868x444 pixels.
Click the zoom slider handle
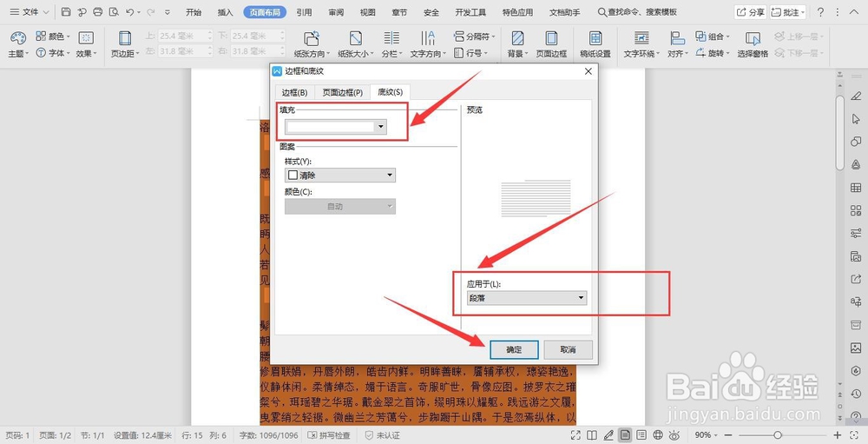tap(778, 435)
